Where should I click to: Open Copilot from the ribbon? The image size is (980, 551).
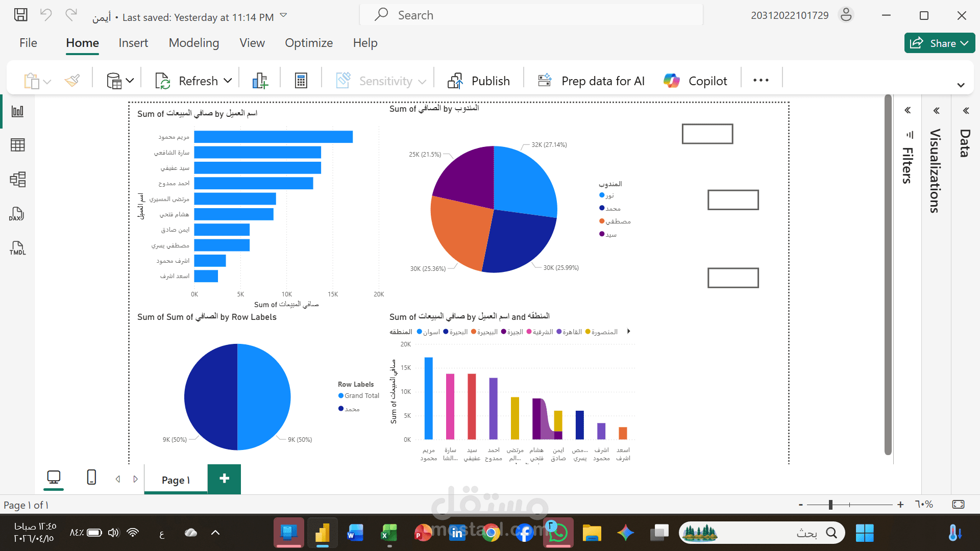[695, 81]
